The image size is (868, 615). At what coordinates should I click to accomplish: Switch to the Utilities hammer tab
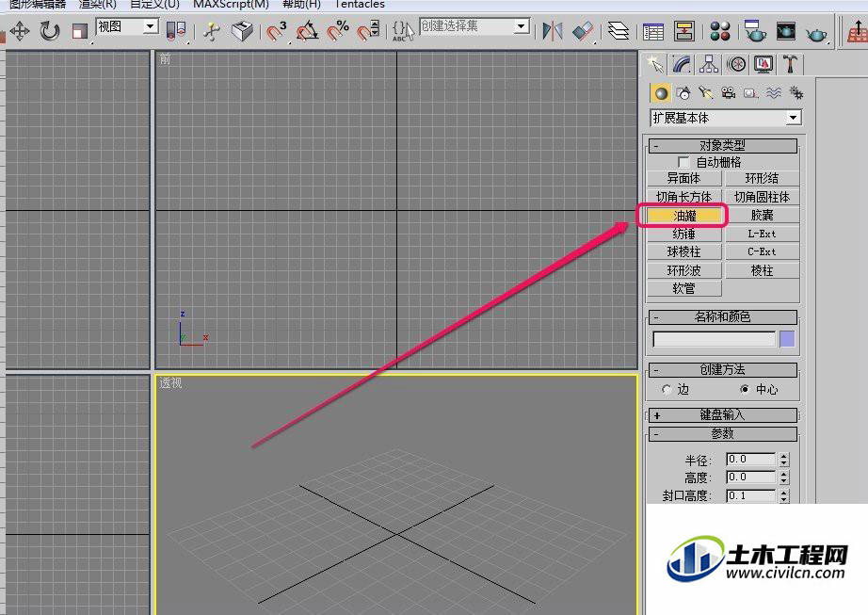coord(790,65)
